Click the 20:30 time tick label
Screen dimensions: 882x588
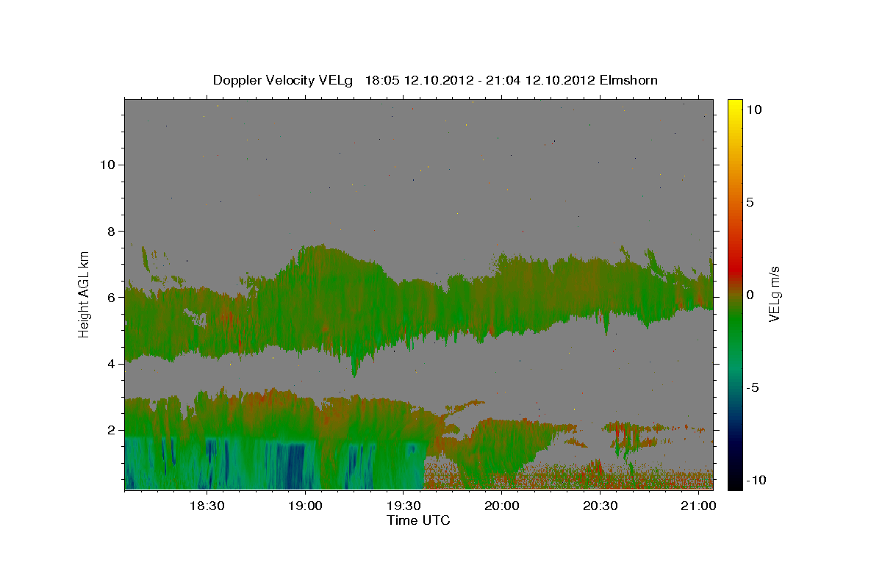[x=600, y=506]
